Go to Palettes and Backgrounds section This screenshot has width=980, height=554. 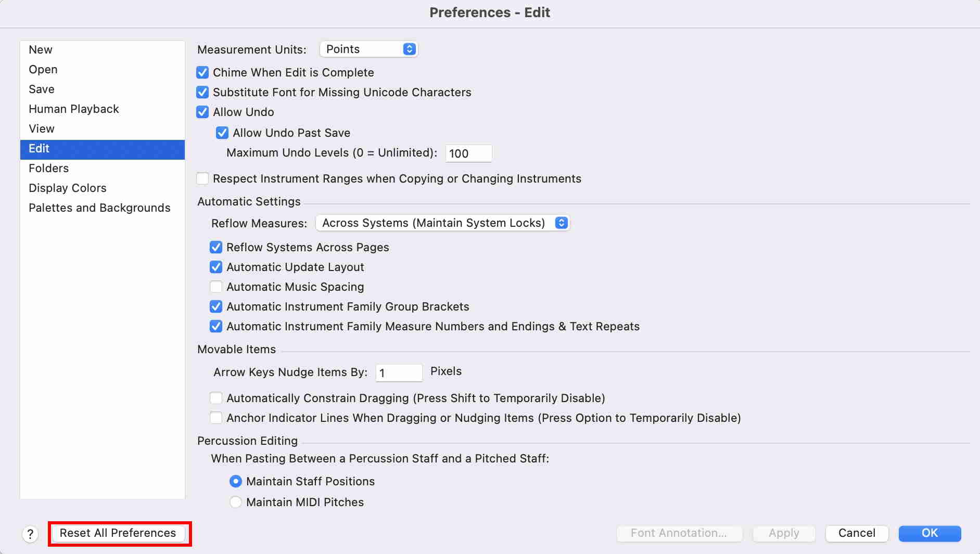99,208
